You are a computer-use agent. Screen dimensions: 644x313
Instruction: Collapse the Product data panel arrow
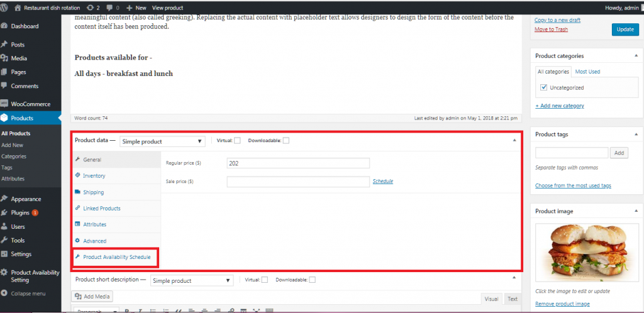(x=514, y=140)
